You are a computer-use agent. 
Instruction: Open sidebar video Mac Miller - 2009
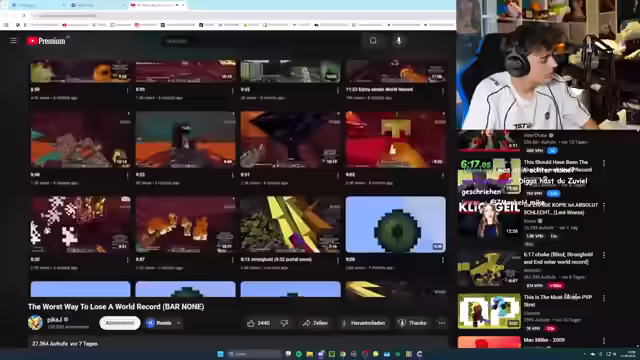(x=544, y=340)
